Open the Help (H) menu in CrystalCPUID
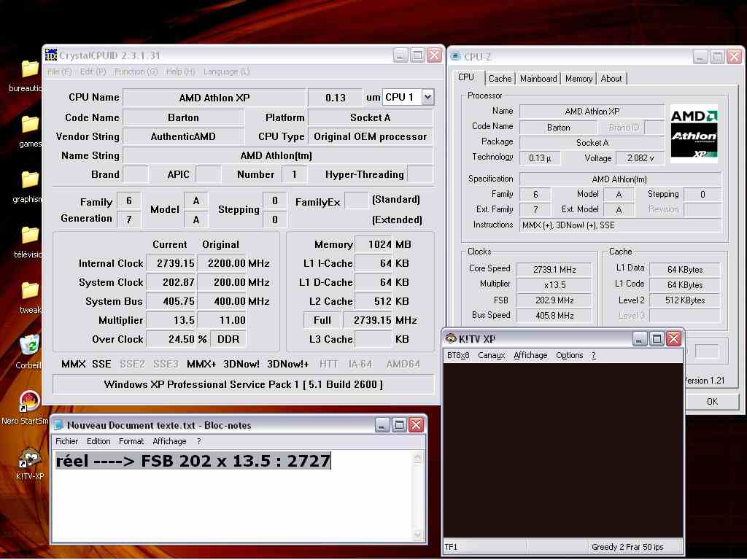The height and width of the screenshot is (560, 747). (181, 72)
